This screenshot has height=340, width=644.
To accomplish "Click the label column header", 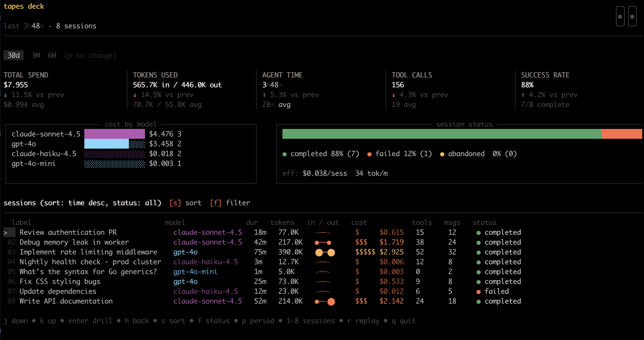I will (x=21, y=222).
